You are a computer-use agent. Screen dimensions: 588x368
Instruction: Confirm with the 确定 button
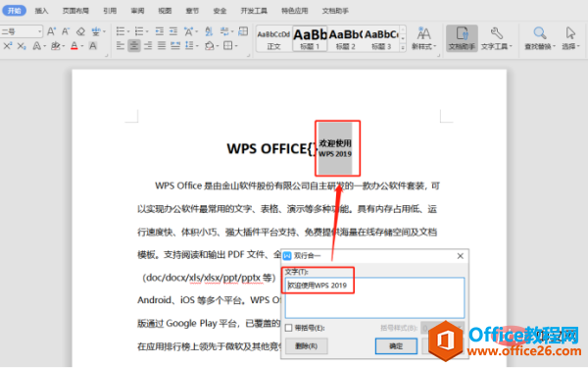(x=396, y=345)
